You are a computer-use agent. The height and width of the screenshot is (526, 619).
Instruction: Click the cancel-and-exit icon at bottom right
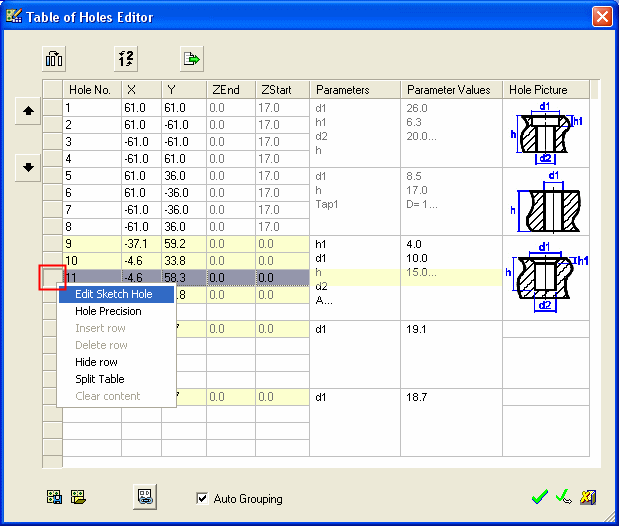(588, 497)
